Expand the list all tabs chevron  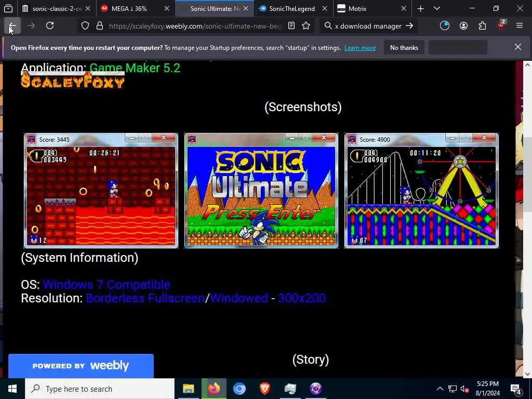tap(437, 9)
